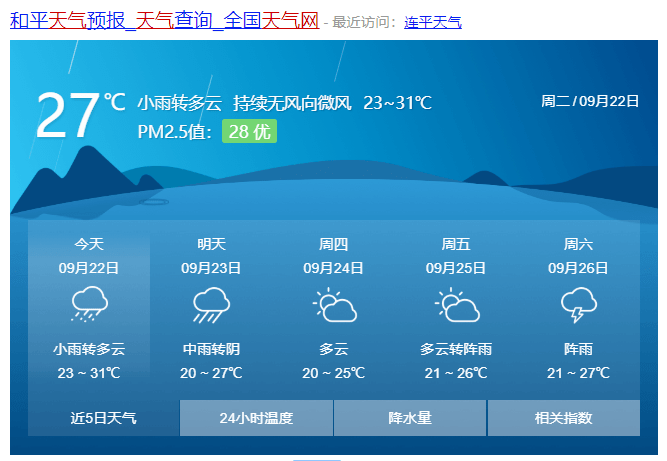Click the 周四 partly cloudy sun icon
The width and height of the screenshot is (667, 461).
[334, 305]
